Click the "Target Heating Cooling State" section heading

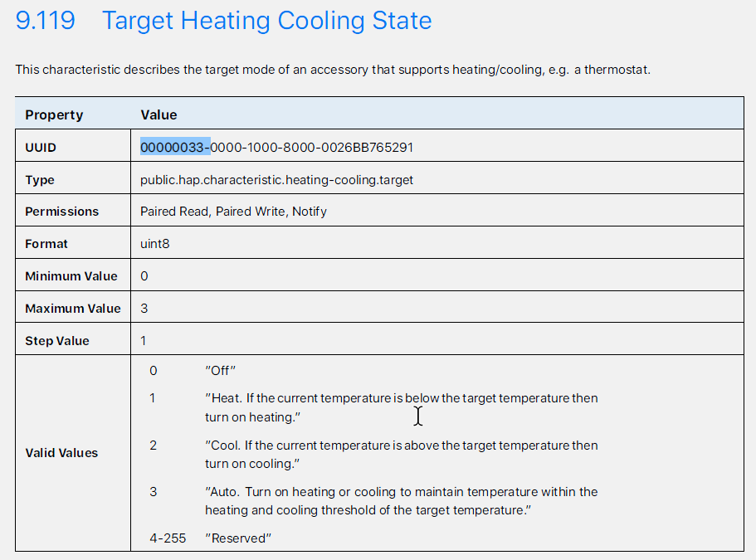(266, 21)
